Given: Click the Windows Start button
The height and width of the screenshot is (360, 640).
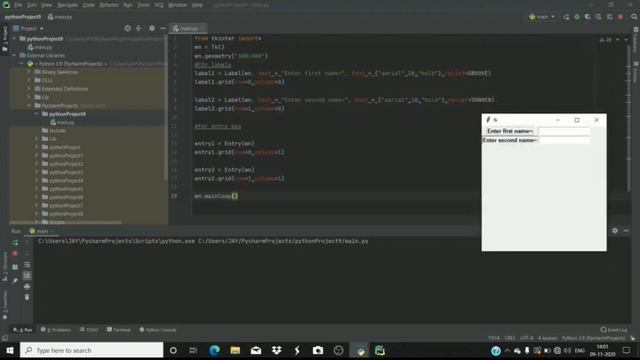Looking at the screenshot, I should [10, 350].
